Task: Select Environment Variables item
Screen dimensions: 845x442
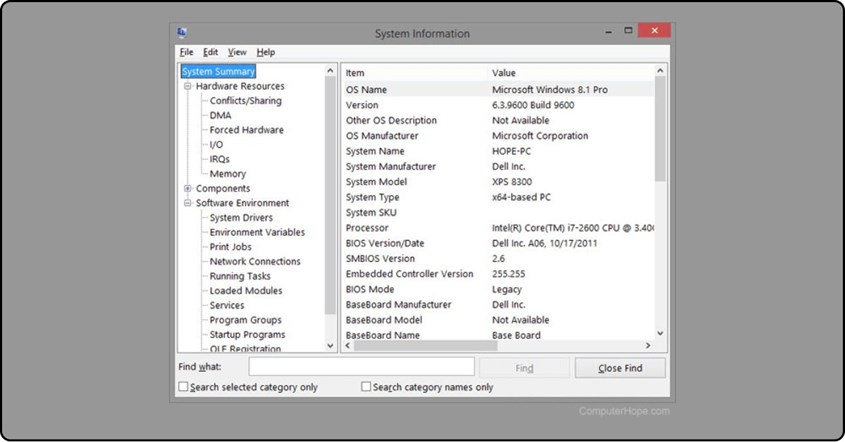Action: point(257,232)
